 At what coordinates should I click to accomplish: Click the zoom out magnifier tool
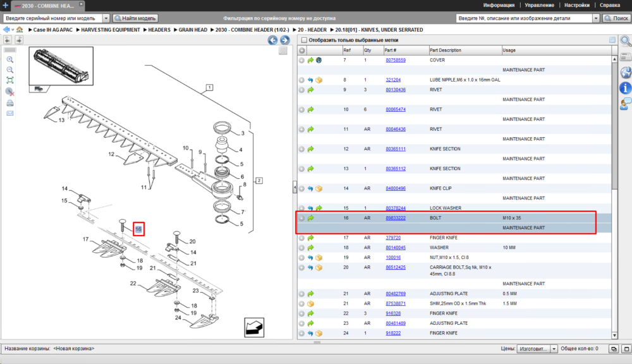[10, 70]
